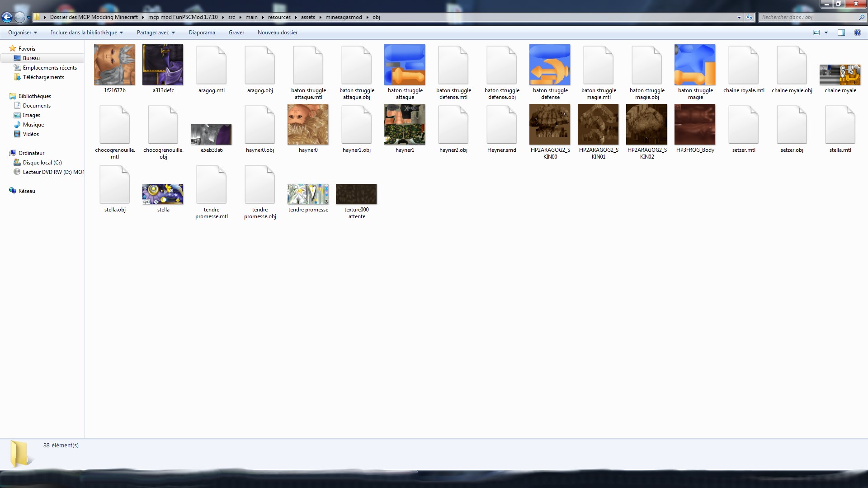
Task: Open the address bar history dropdown
Action: [x=739, y=17]
